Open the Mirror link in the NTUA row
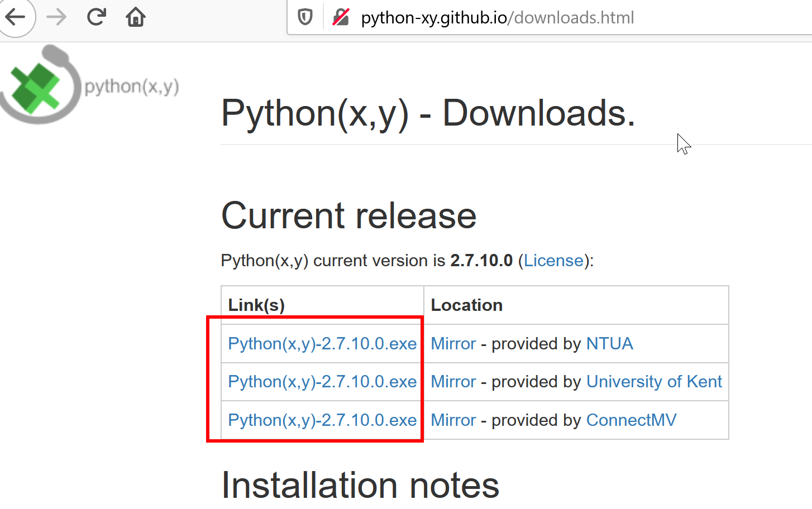This screenshot has height=509, width=812. pos(453,344)
